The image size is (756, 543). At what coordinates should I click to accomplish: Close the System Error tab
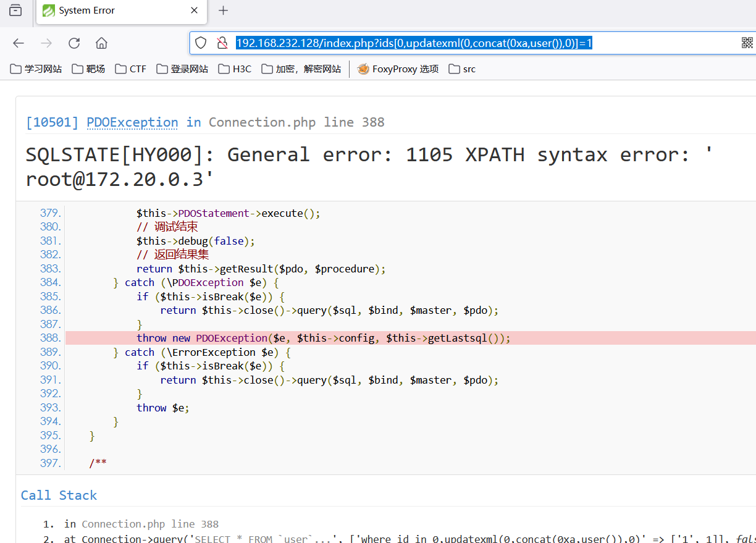coord(194,11)
